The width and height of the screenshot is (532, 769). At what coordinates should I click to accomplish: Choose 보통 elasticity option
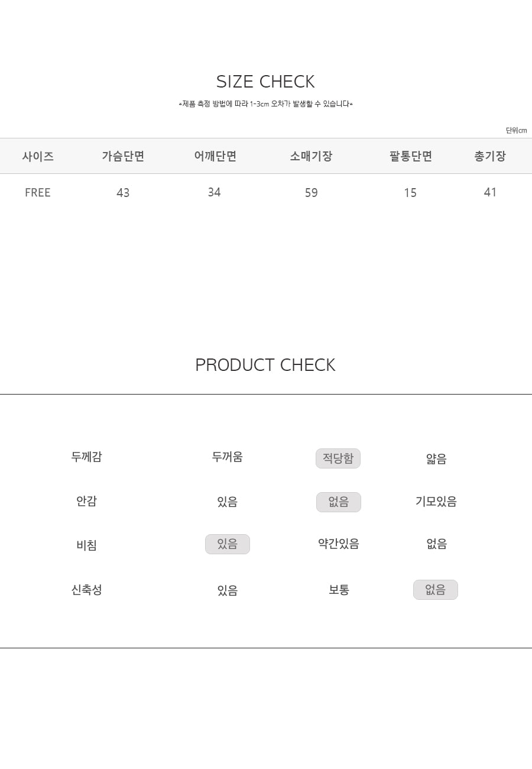click(339, 590)
